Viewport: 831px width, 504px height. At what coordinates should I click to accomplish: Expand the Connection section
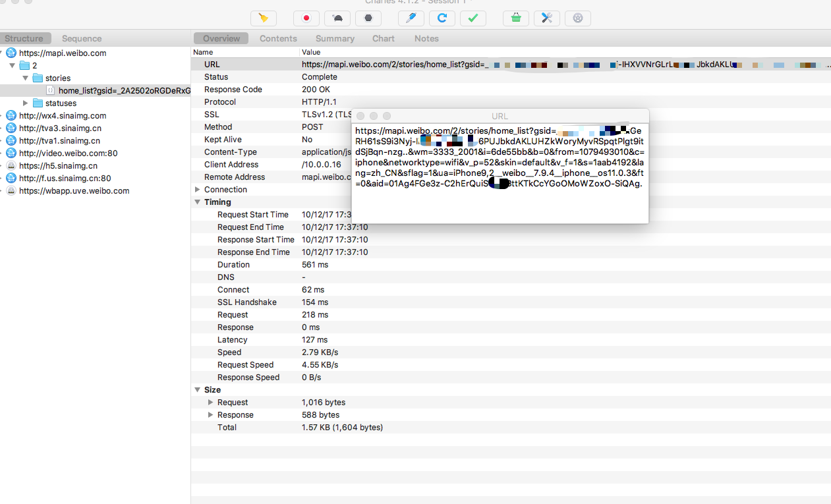tap(198, 190)
